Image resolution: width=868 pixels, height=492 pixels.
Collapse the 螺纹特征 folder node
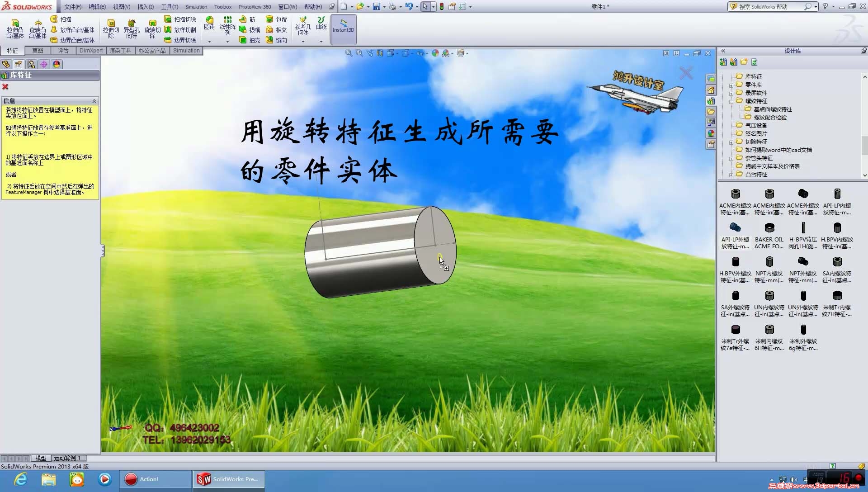731,102
